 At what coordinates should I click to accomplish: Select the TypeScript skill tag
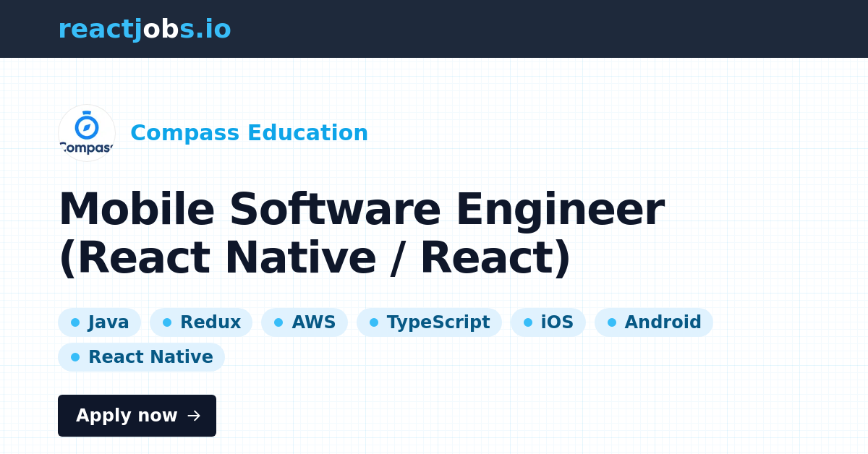429,322
